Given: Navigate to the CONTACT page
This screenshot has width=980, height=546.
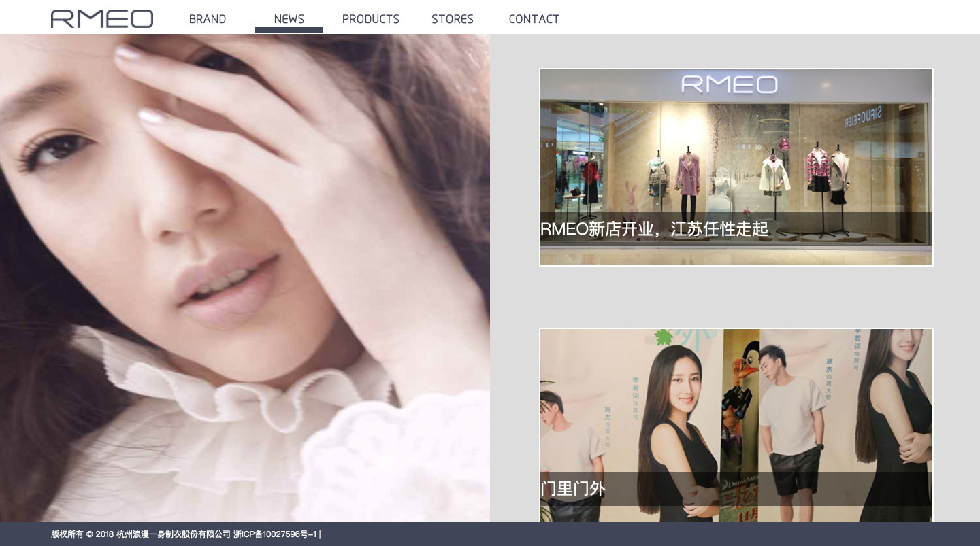Looking at the screenshot, I should (534, 19).
